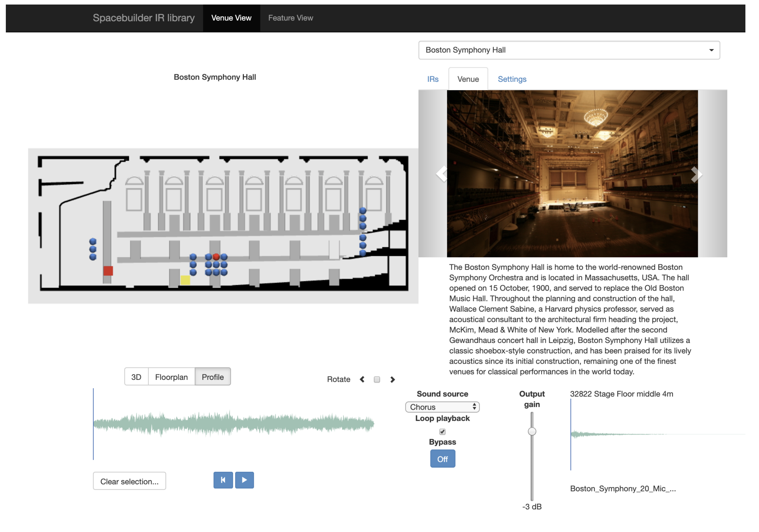Viewport: 759px width, 532px height.
Task: Show the previous venue photo
Action: click(x=441, y=174)
